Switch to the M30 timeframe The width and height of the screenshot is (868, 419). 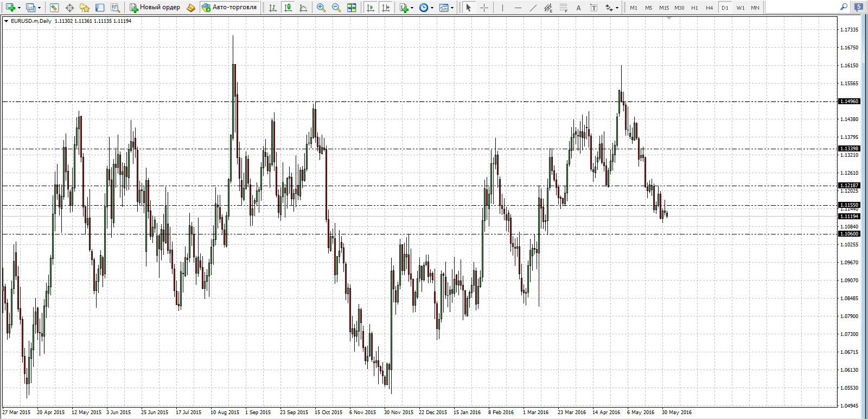pos(679,8)
